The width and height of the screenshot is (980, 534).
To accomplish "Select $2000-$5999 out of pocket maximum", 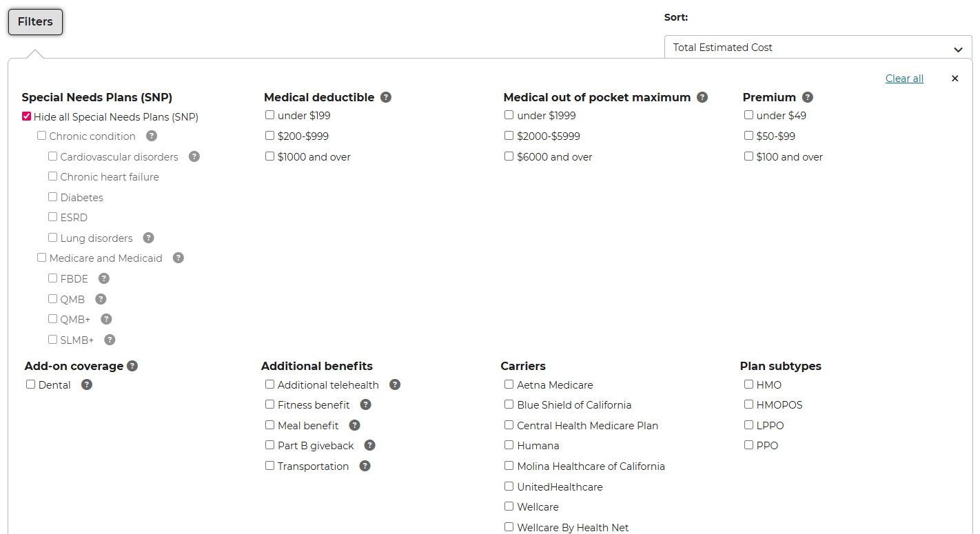I will (x=509, y=136).
